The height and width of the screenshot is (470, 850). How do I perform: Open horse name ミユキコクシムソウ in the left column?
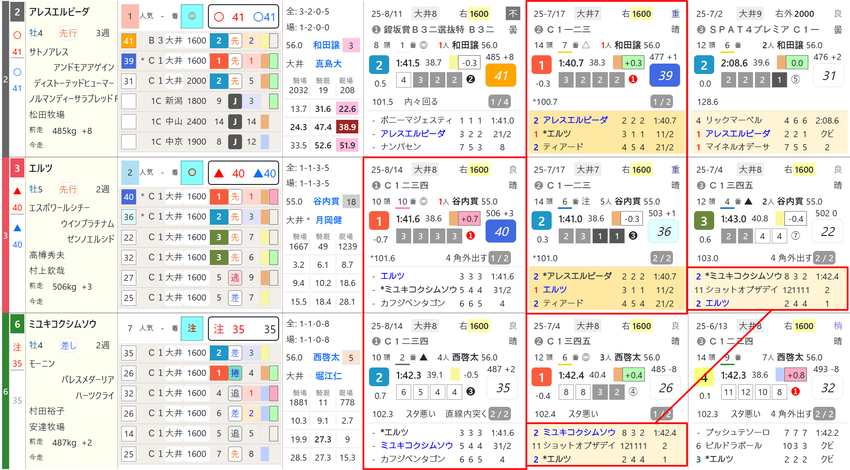(62, 324)
